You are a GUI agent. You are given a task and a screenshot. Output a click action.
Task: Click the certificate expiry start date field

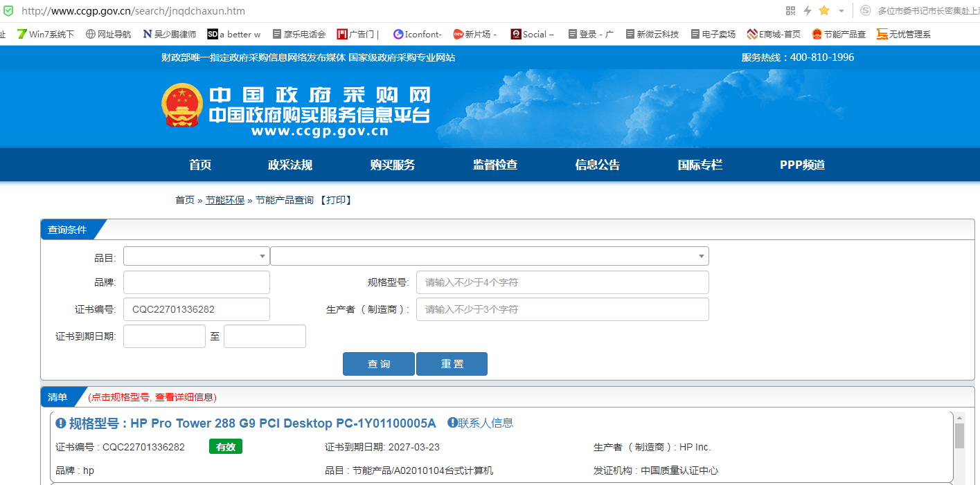[164, 336]
